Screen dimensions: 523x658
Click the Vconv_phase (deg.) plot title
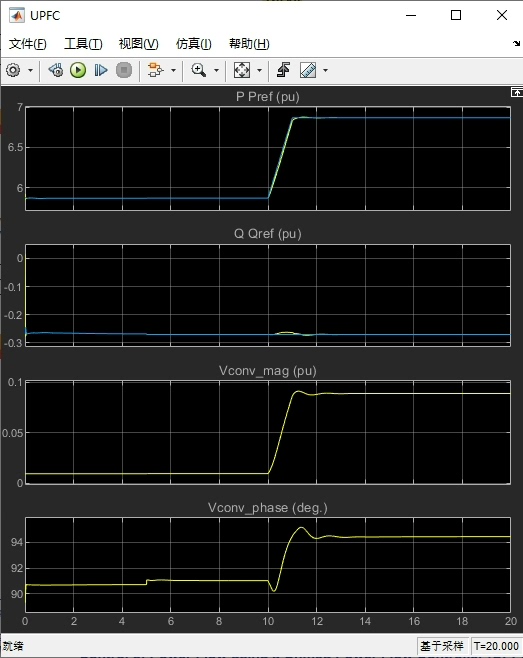coord(268,508)
